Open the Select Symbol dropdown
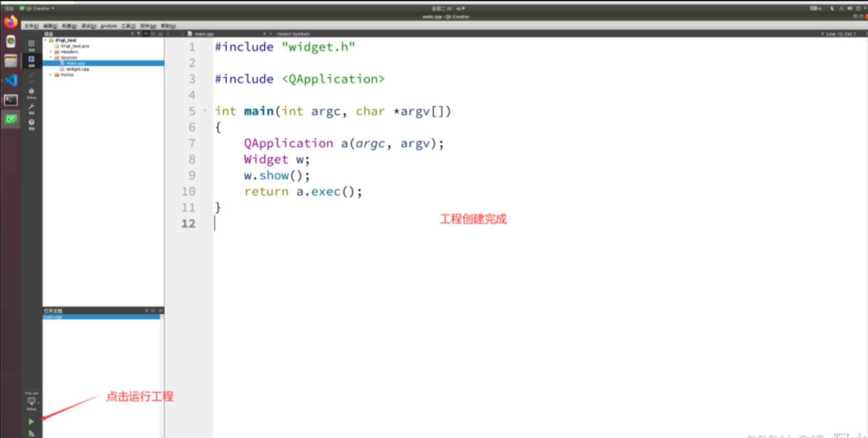The width and height of the screenshot is (868, 438). pos(294,34)
